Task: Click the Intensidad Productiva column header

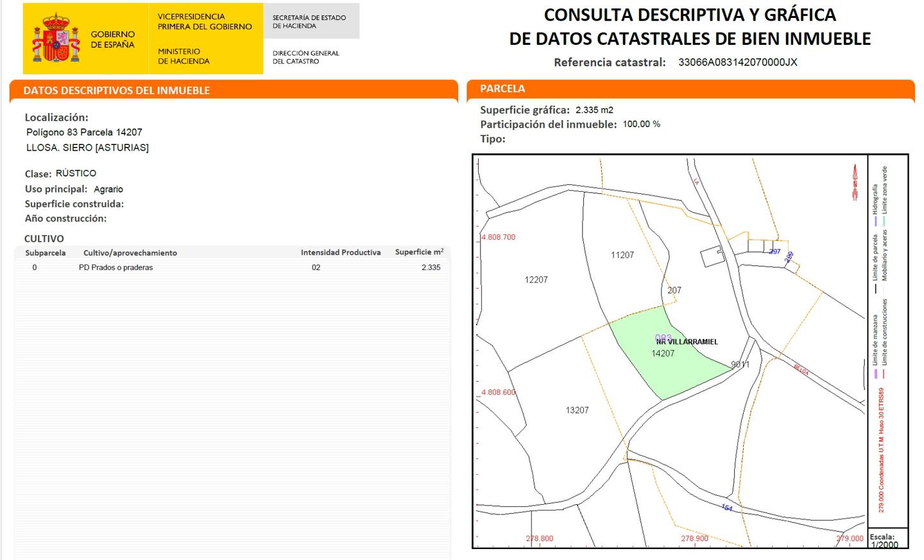Action: [340, 253]
